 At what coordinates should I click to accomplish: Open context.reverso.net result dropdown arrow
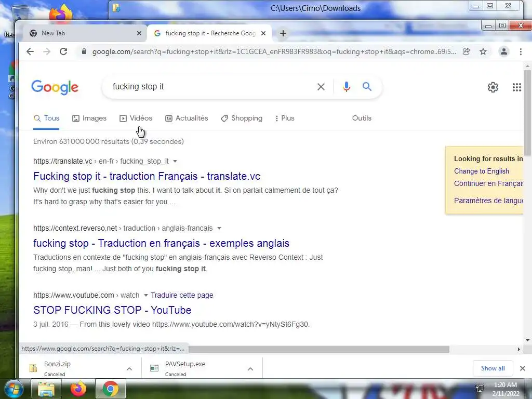219,229
